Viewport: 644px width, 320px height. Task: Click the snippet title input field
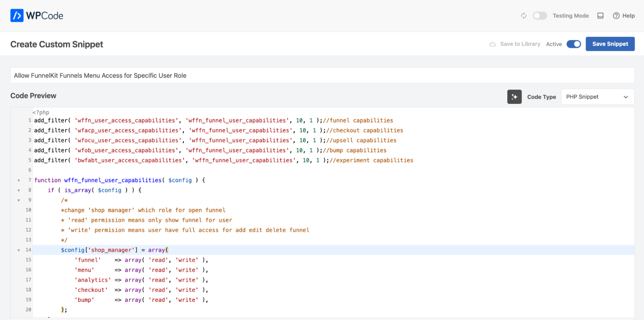click(322, 75)
